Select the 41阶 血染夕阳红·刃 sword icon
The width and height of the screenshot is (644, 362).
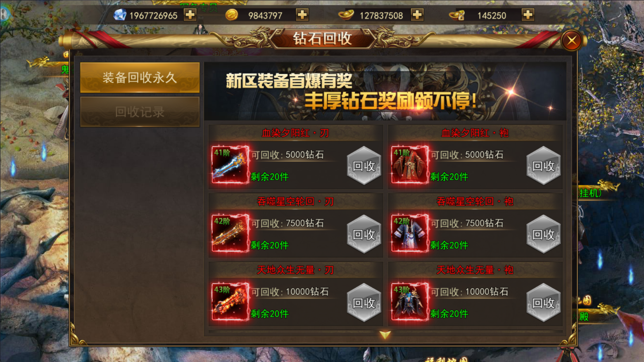tap(230, 165)
